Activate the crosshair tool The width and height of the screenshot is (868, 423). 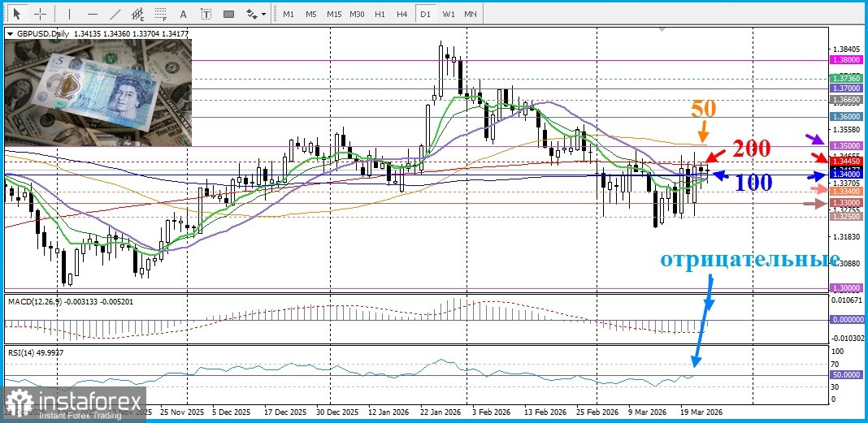pos(40,14)
